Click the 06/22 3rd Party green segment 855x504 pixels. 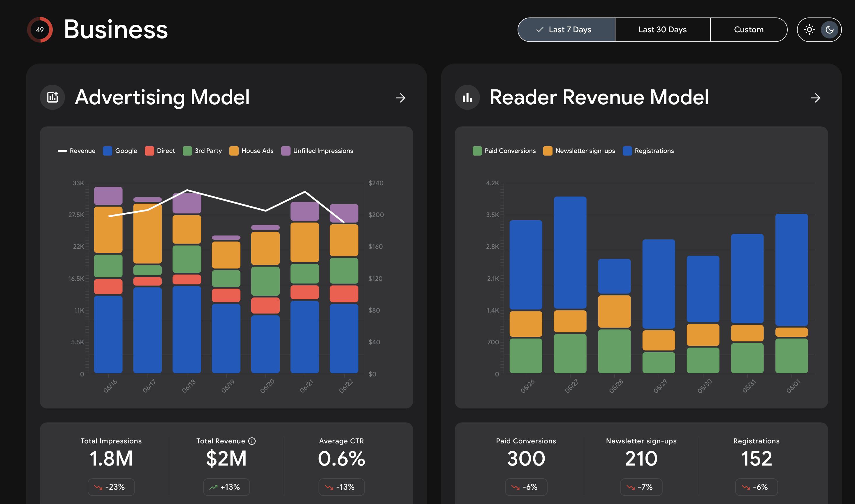(x=344, y=271)
